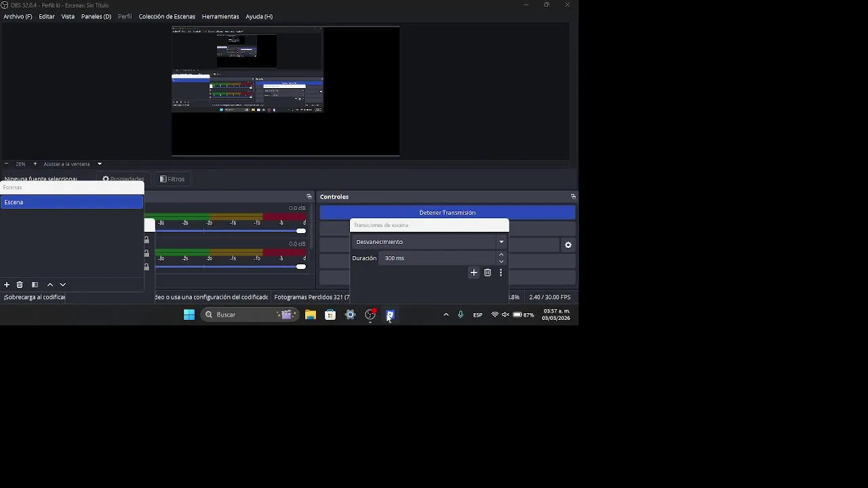Zoom in the preview with the plus icon

35,164
